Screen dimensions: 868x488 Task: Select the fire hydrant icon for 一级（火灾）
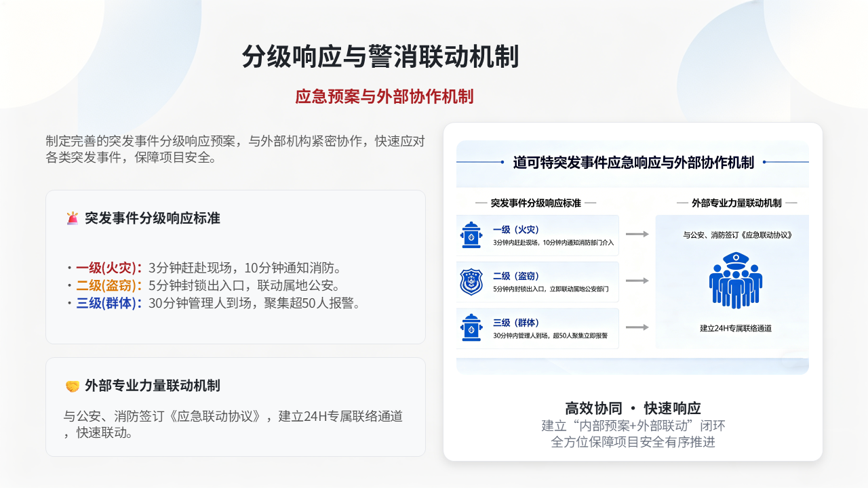(x=471, y=235)
